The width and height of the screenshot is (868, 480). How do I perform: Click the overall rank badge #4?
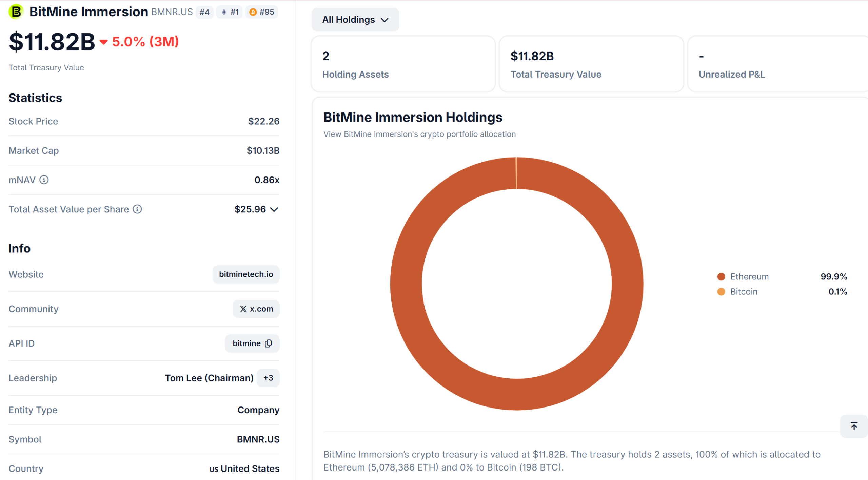click(204, 12)
